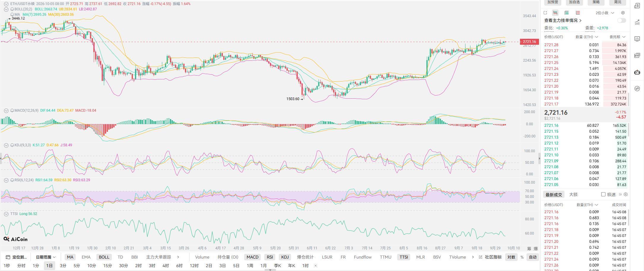
Task: Click the 定位到 locate-date calendar icon
Action: pyautogui.click(x=8, y=257)
